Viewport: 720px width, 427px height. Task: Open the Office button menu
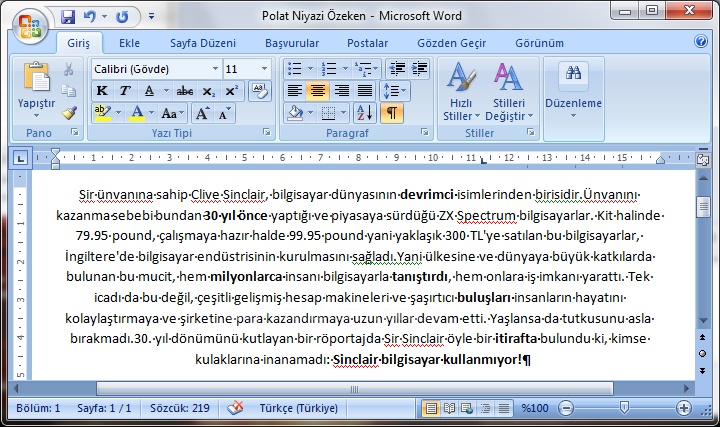pos(29,26)
